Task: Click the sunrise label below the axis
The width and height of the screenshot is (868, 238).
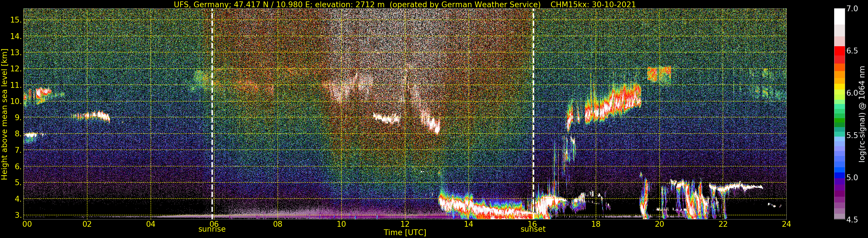Action: pyautogui.click(x=212, y=229)
